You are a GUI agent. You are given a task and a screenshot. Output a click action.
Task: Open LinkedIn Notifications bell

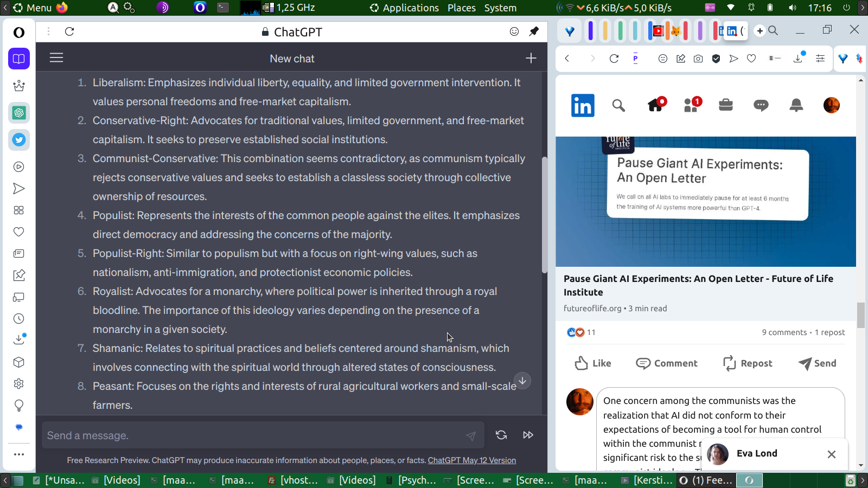tap(796, 105)
